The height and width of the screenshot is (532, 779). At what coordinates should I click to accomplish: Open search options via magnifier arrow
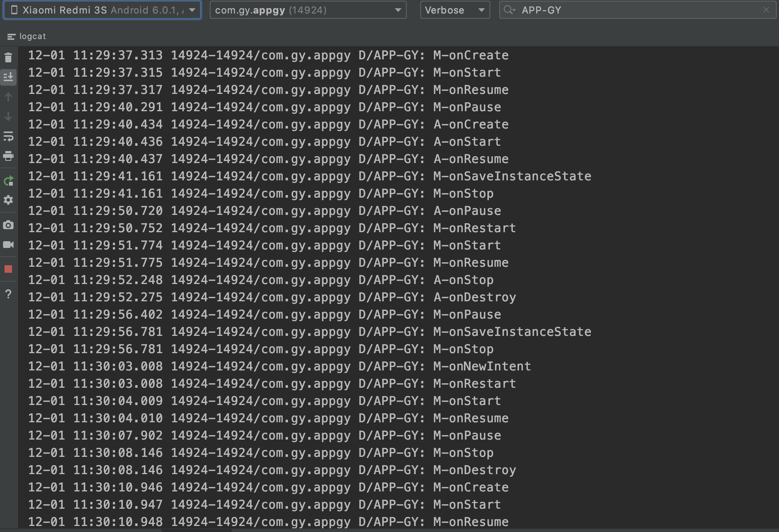[x=510, y=10]
